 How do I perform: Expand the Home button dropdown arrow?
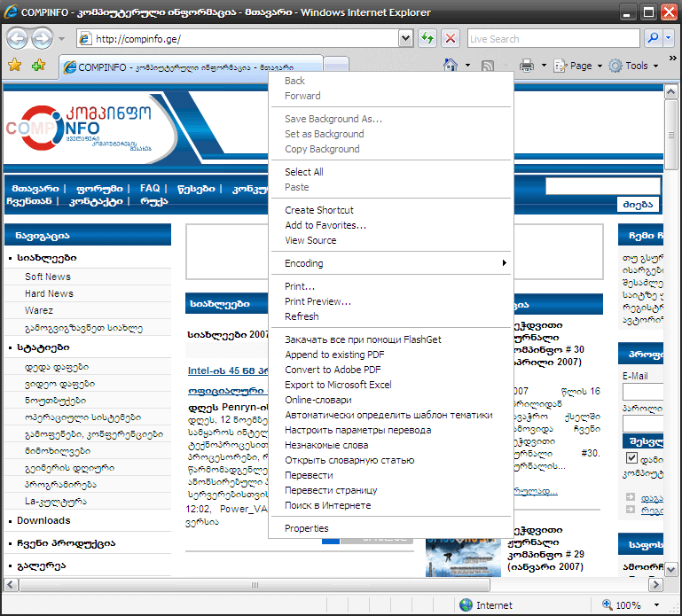(x=467, y=66)
